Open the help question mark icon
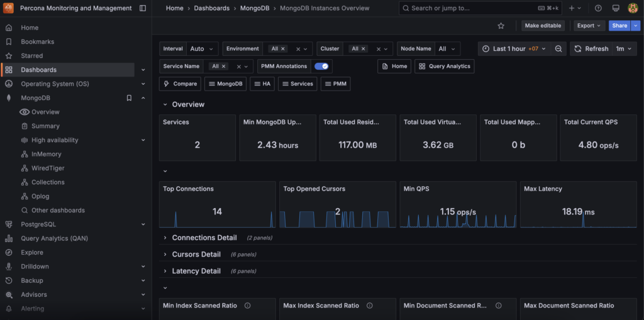This screenshot has width=644, height=320. (598, 8)
